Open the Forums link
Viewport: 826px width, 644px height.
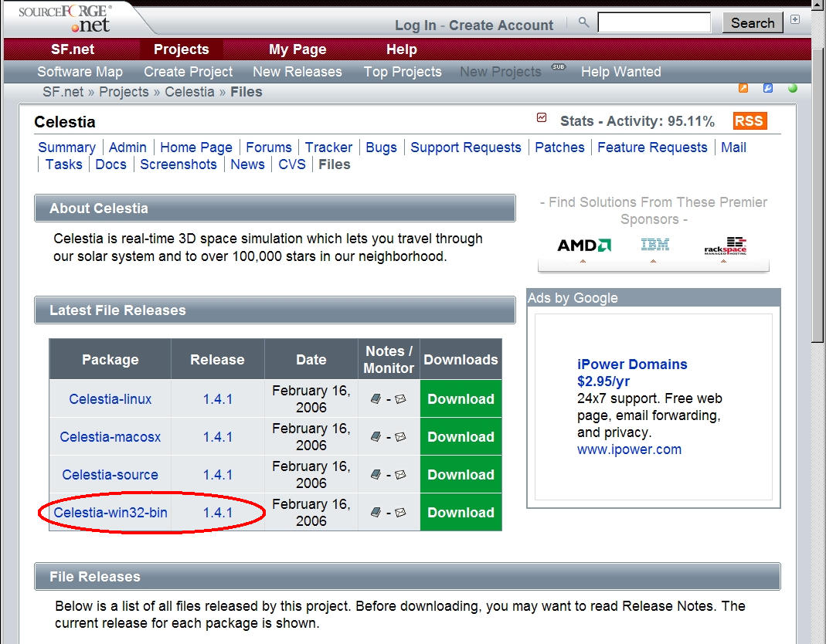tap(269, 147)
